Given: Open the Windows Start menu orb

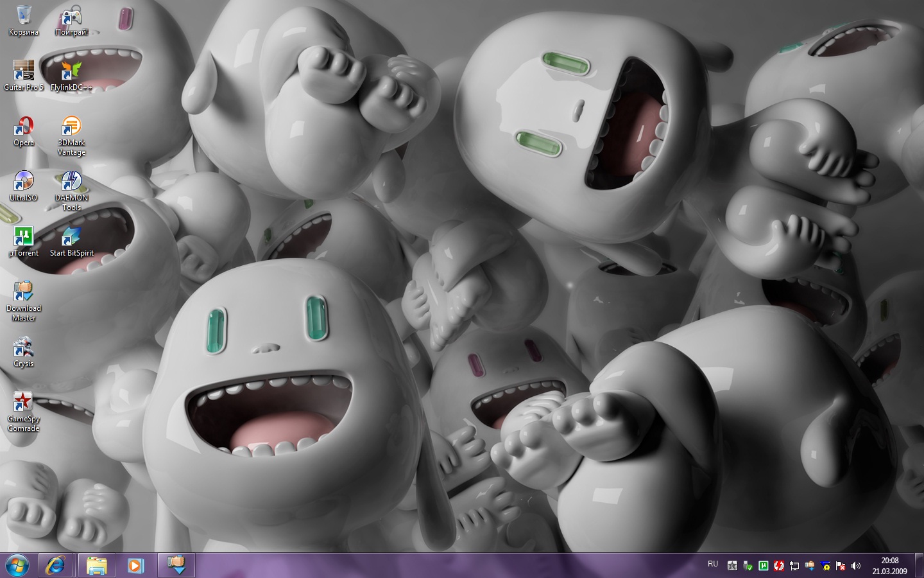Looking at the screenshot, I should pyautogui.click(x=17, y=565).
